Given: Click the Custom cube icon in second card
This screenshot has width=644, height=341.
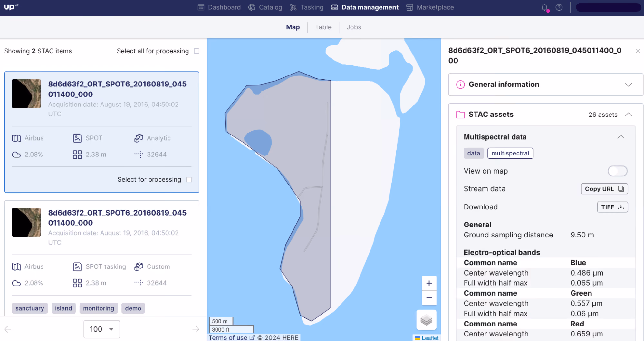Looking at the screenshot, I should 139,266.
